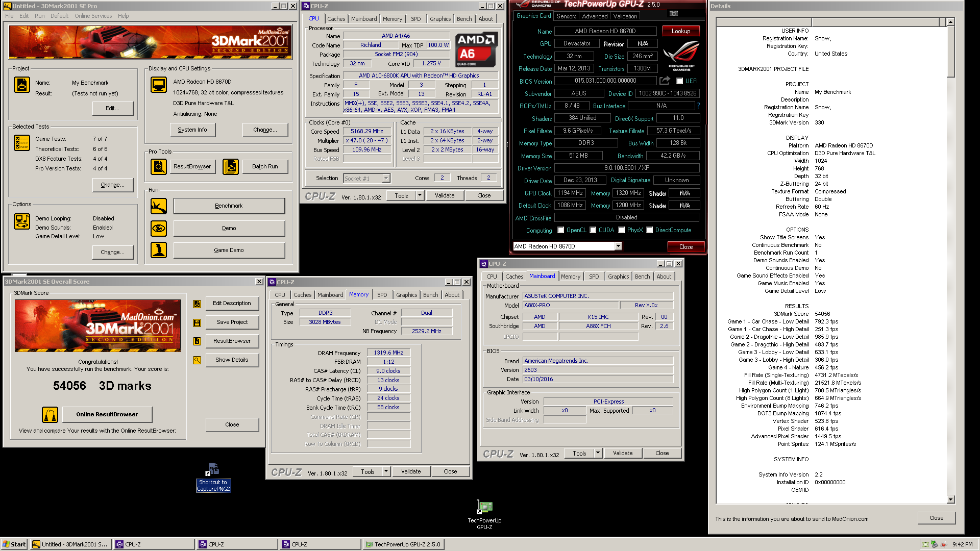Open the GPU selection dropdown in GPU-Z
Screen dimensions: 980x551
[x=618, y=246]
